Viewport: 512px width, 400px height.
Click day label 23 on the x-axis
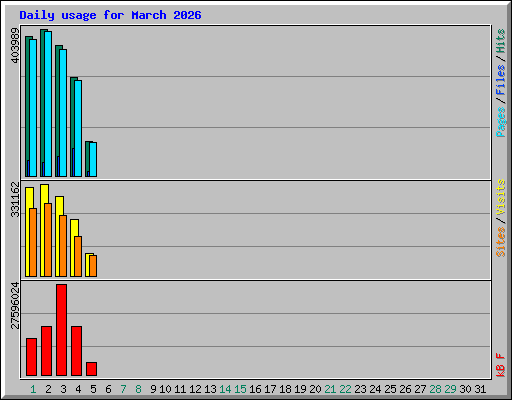click(360, 389)
